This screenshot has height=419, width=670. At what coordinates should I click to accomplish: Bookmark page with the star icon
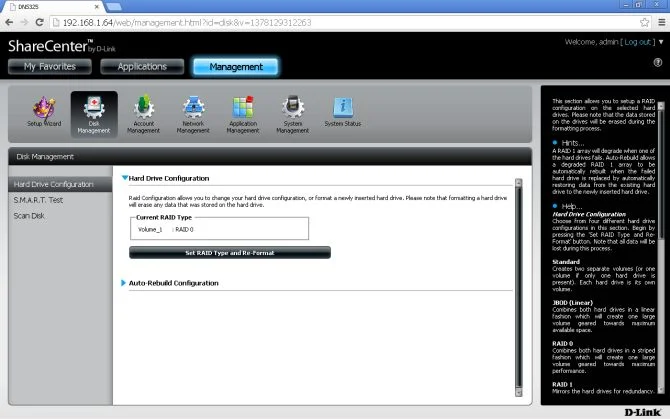644,22
